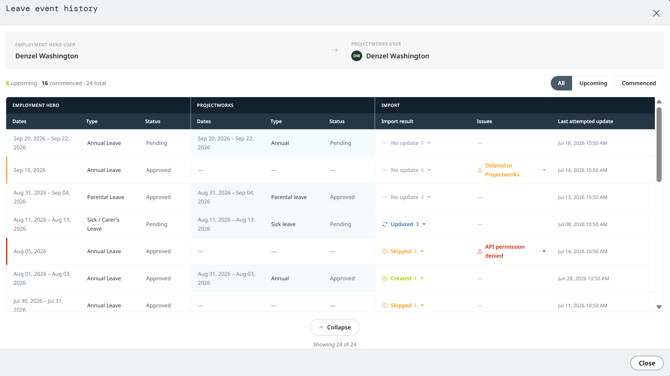
Task: Click the Updated sync icon in Sick leave row
Action: click(x=385, y=224)
